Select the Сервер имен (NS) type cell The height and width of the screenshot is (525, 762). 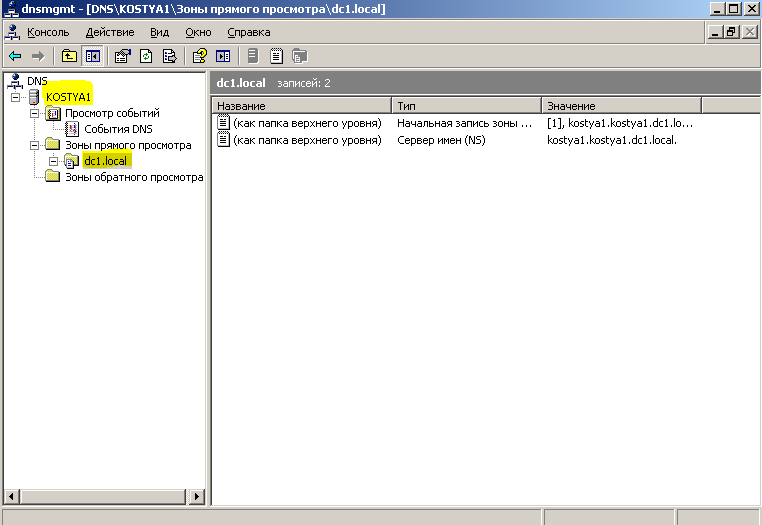[x=441, y=140]
